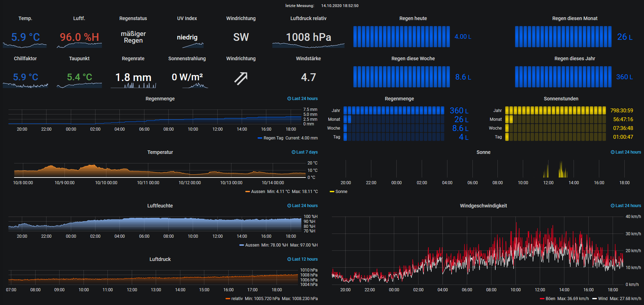Screen dimensions: 644x305
Task: Click the niedrig UV index value
Action: coord(187,37)
